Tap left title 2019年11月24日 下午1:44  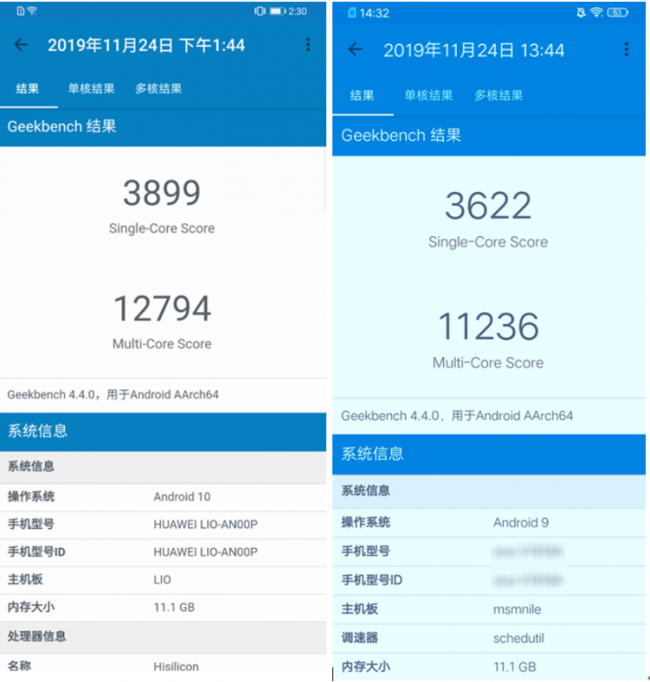pos(146,45)
